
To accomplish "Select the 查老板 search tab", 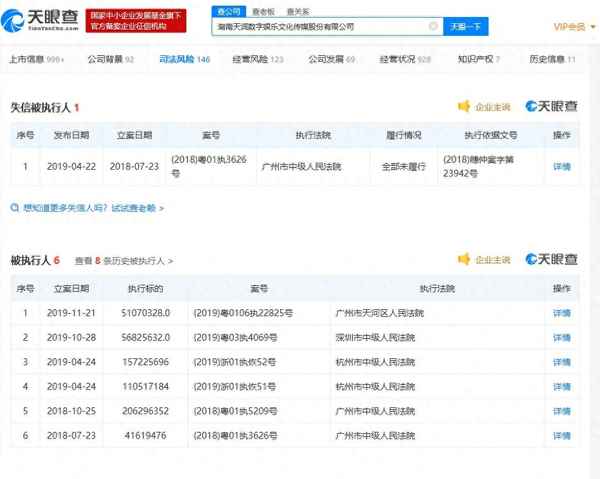I will coord(264,12).
